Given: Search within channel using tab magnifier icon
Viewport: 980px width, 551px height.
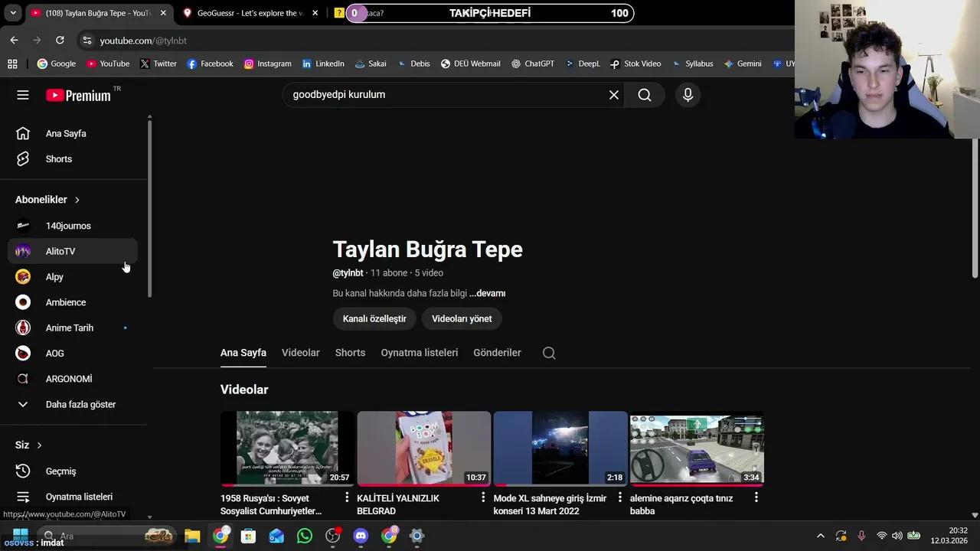Looking at the screenshot, I should pyautogui.click(x=549, y=353).
